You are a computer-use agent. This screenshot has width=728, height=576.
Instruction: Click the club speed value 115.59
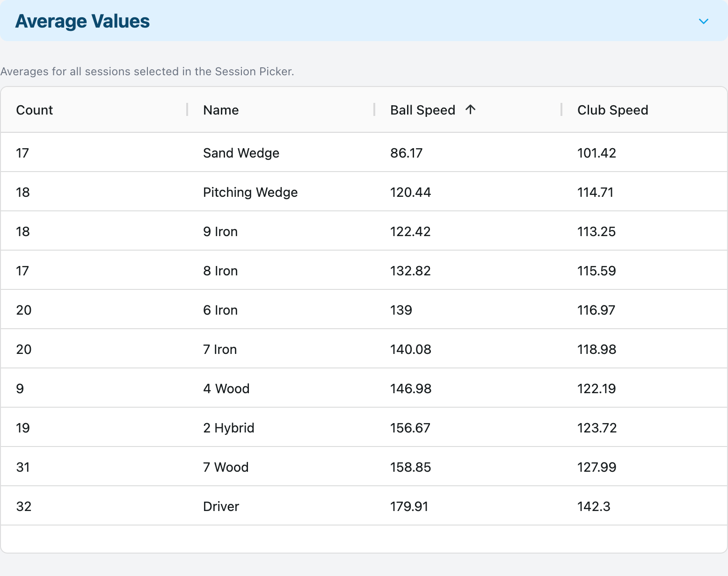(597, 271)
